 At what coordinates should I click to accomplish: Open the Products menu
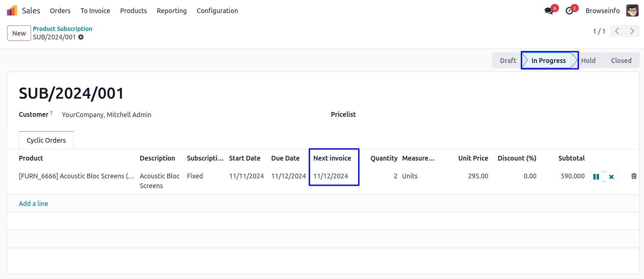tap(133, 11)
